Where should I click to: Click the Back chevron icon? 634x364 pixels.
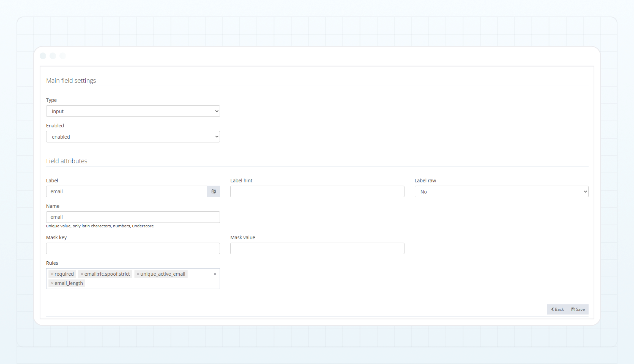[552, 309]
